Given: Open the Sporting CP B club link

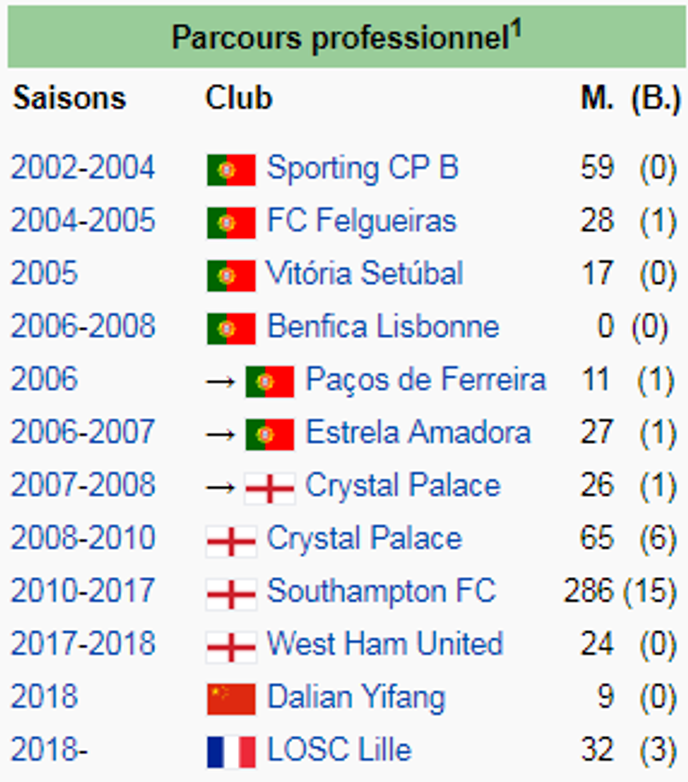Looking at the screenshot, I should coord(362,168).
